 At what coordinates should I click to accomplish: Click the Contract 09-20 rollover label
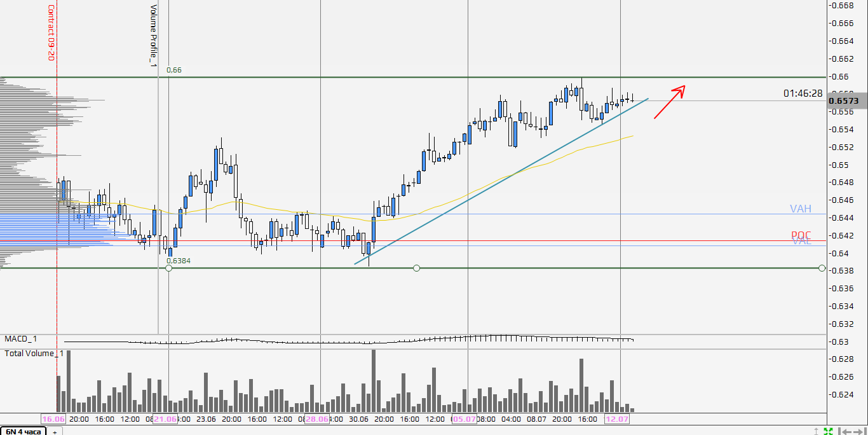click(x=51, y=32)
